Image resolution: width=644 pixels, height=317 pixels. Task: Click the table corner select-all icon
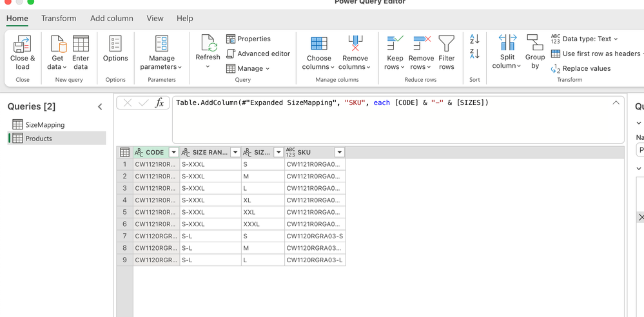click(125, 152)
